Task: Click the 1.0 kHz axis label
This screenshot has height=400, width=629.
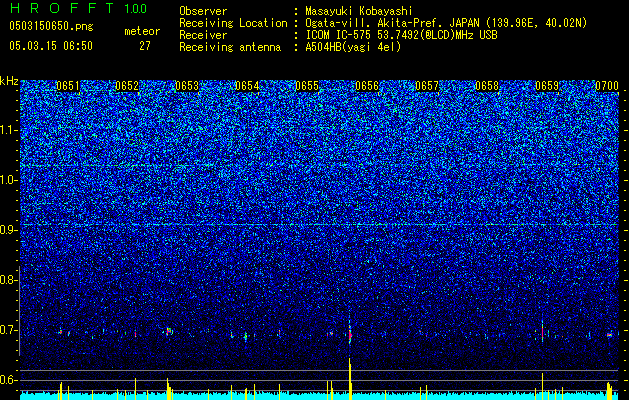Action: tap(9, 180)
